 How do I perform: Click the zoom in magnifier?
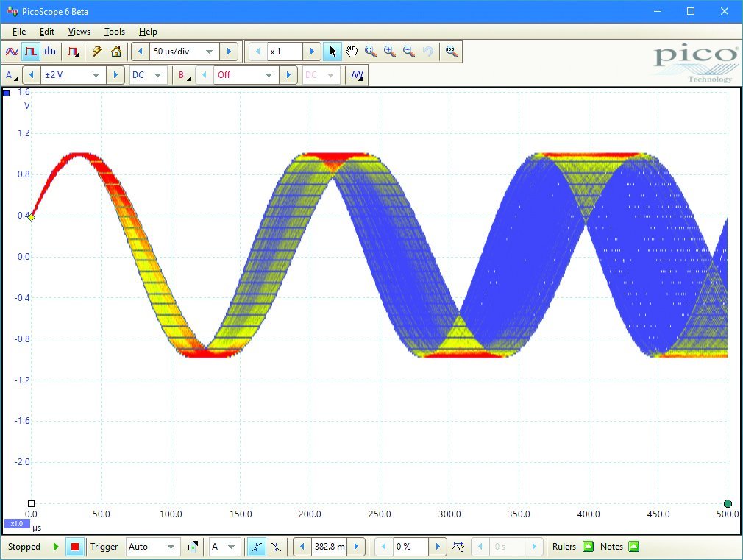coord(389,52)
